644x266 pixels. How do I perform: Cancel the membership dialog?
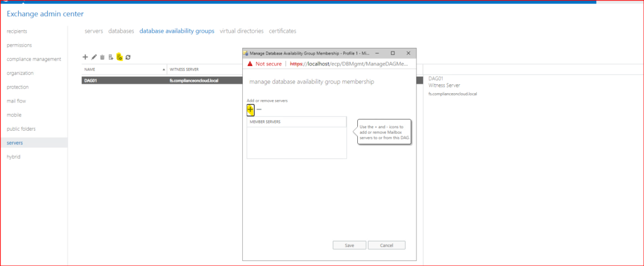(386, 245)
